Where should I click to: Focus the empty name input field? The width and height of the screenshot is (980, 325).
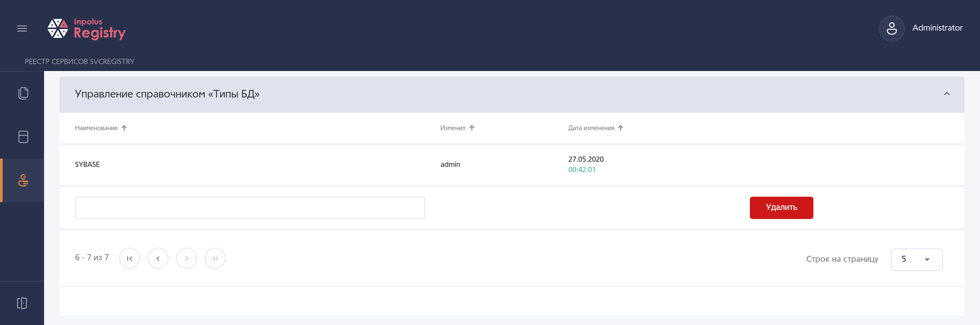[250, 208]
